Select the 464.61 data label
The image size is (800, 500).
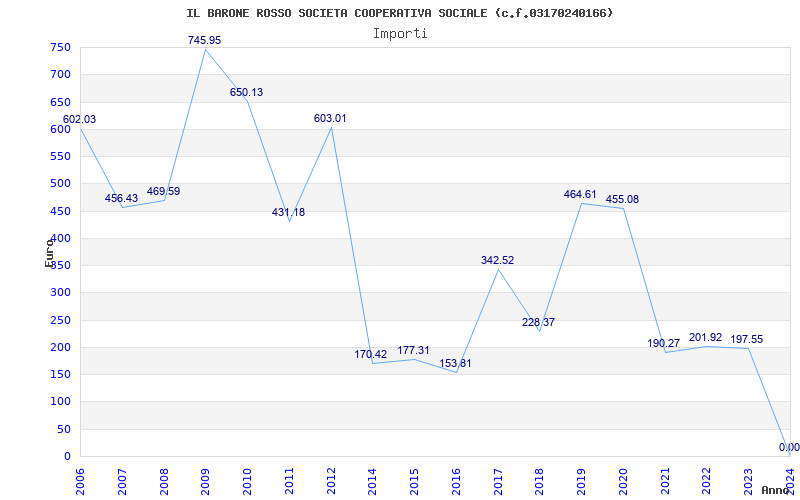coord(580,194)
